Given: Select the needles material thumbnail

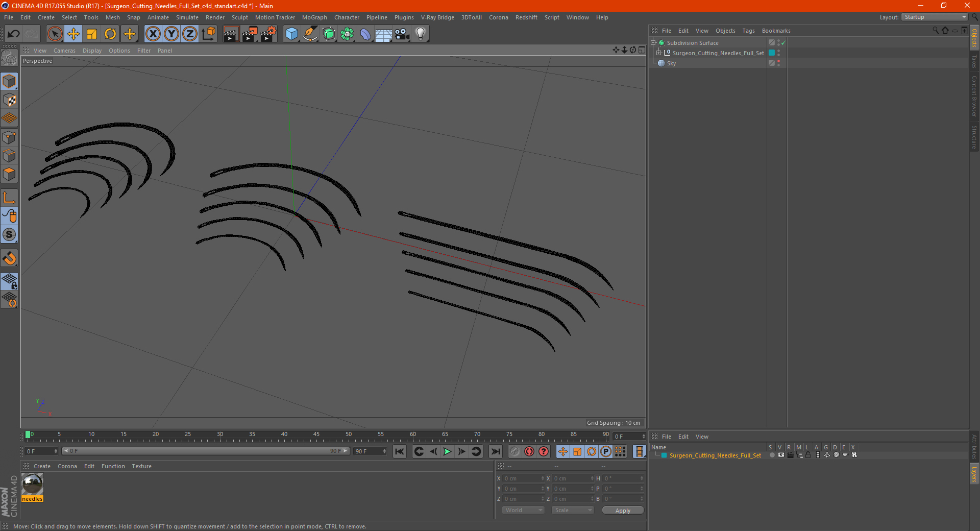Looking at the screenshot, I should [x=32, y=484].
